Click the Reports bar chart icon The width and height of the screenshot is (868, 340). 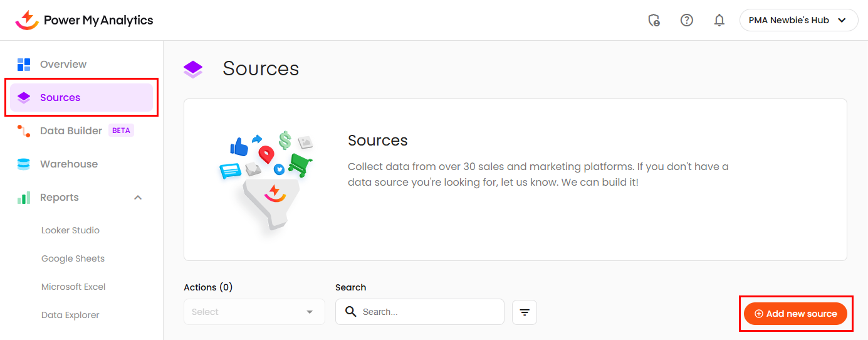[24, 198]
